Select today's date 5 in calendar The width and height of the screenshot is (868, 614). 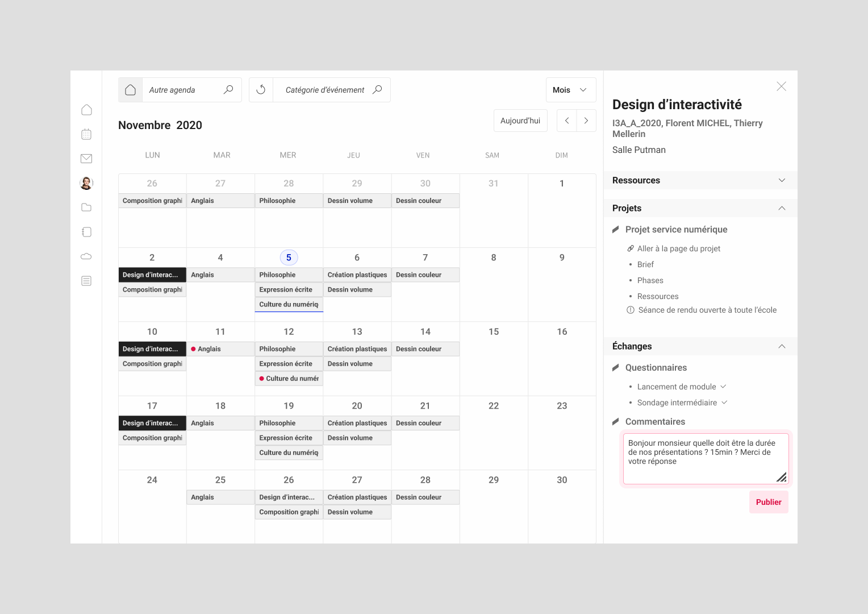click(x=289, y=258)
